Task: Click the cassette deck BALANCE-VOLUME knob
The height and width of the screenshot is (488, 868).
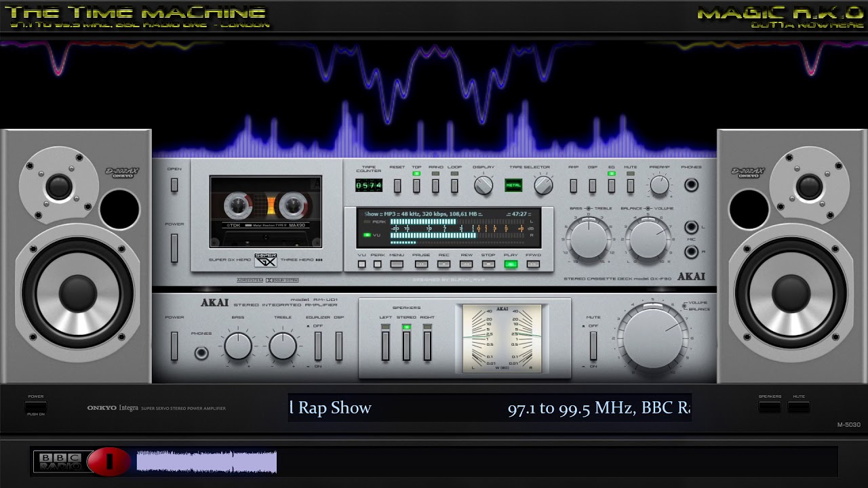Action: tap(648, 239)
